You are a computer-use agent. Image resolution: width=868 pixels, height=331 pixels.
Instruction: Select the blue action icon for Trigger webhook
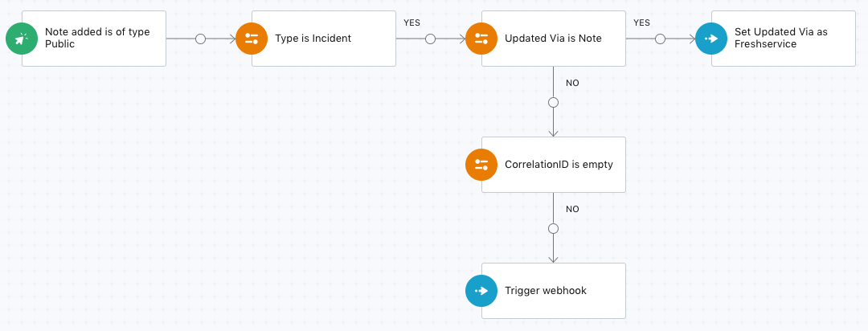pos(481,291)
